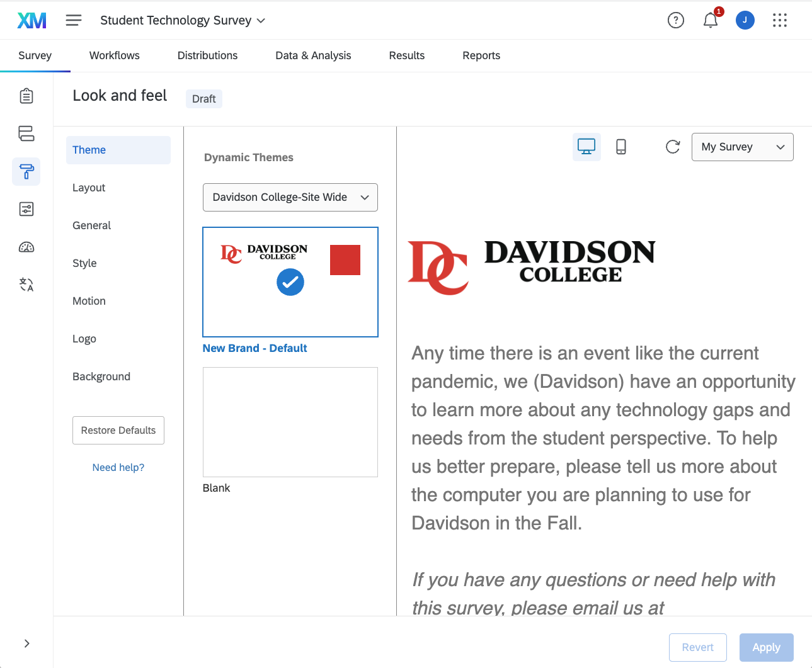Open the Davidson College-Site Wide theme dropdown

[x=290, y=197]
